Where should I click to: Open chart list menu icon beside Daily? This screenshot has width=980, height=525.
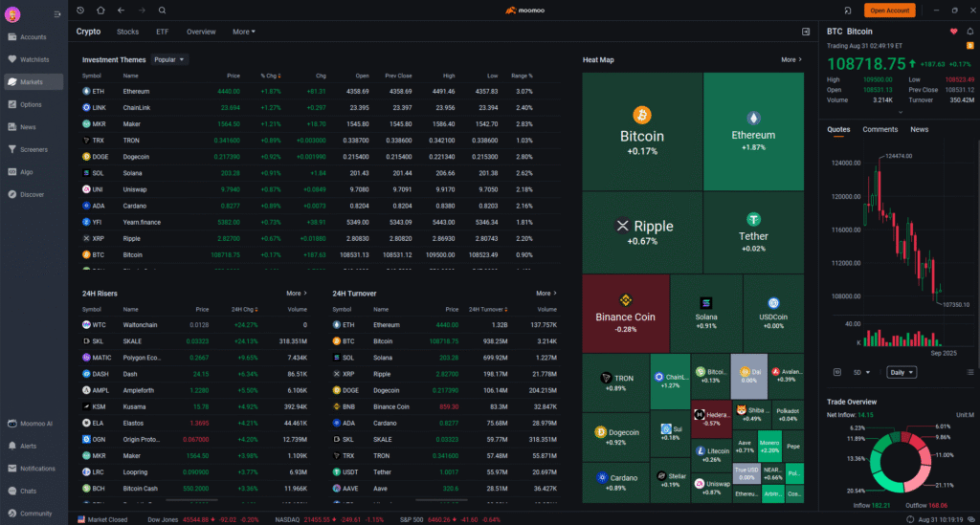point(970,372)
